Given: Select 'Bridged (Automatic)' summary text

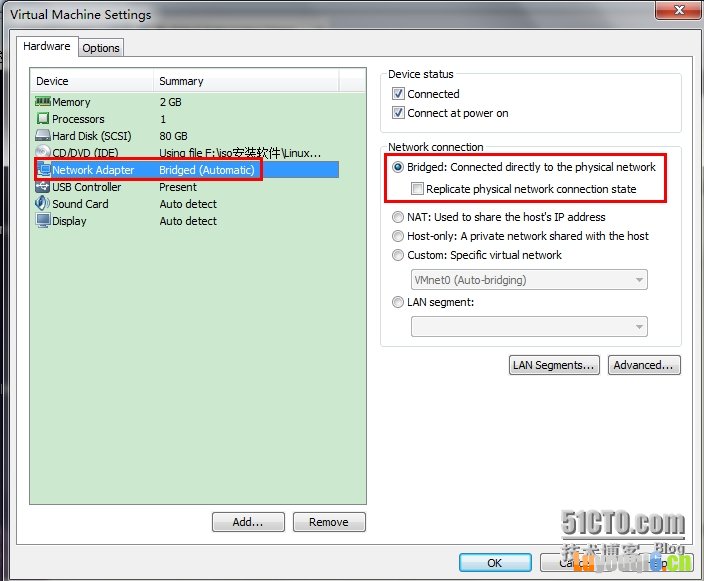Looking at the screenshot, I should 207,170.
